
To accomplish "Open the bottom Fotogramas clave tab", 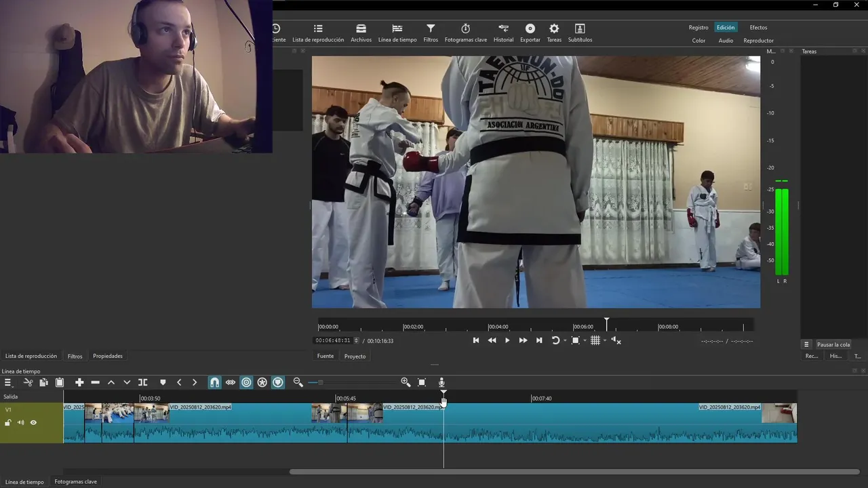I will pyautogui.click(x=75, y=482).
